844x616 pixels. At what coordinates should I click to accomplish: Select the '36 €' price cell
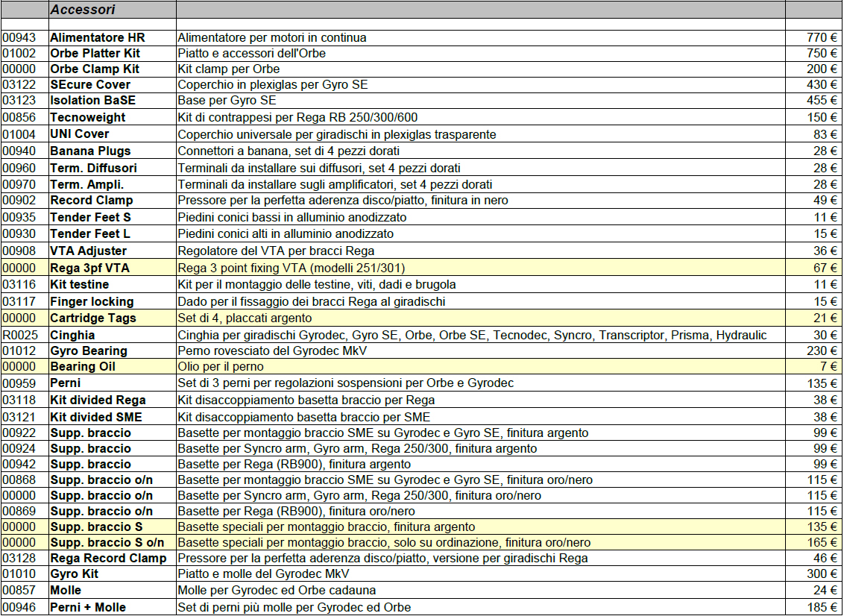[x=814, y=251]
